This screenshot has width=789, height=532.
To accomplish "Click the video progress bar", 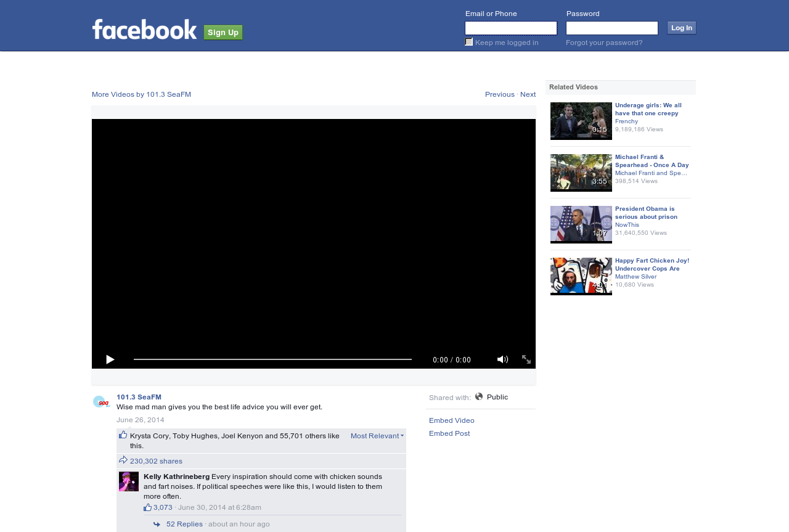I will (x=272, y=359).
